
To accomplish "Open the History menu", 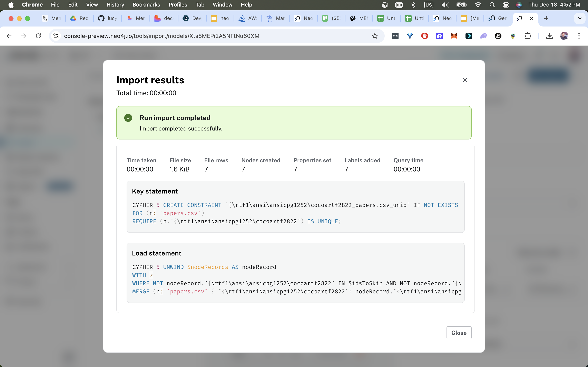I will 115,5.
